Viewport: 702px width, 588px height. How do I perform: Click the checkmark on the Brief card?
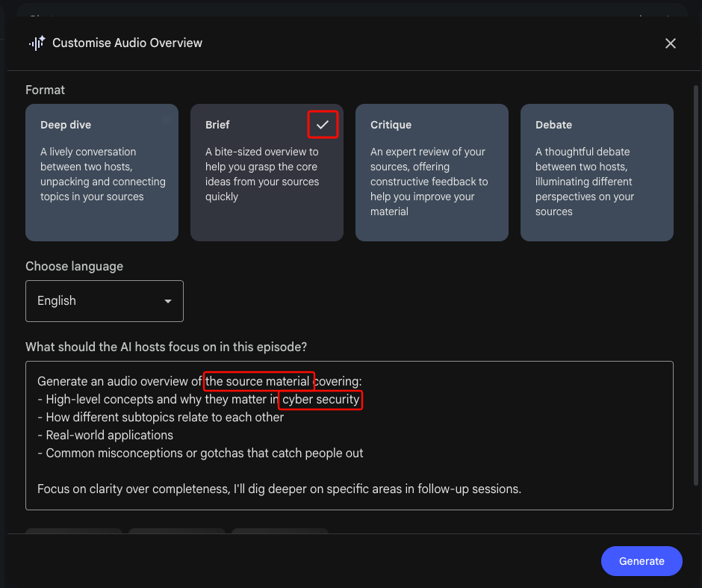[x=323, y=125]
